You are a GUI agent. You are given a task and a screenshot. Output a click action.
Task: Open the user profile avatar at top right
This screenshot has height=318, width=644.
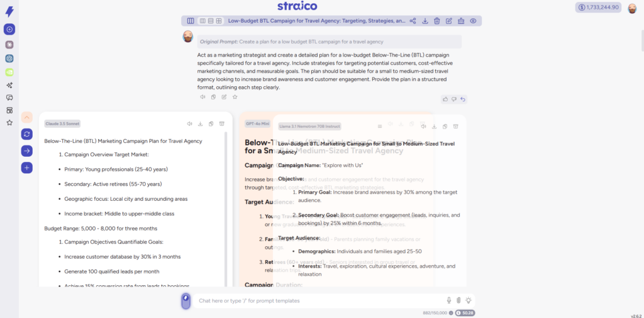click(x=632, y=8)
